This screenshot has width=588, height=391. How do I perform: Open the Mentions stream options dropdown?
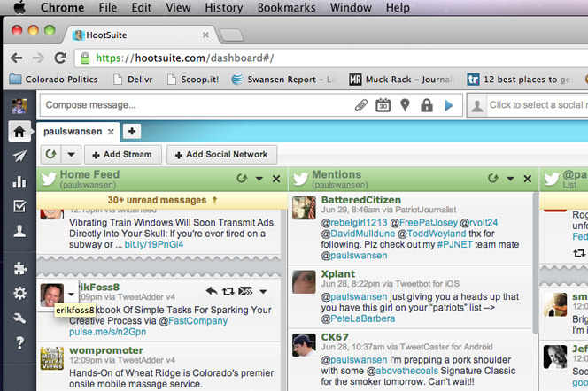coord(510,179)
